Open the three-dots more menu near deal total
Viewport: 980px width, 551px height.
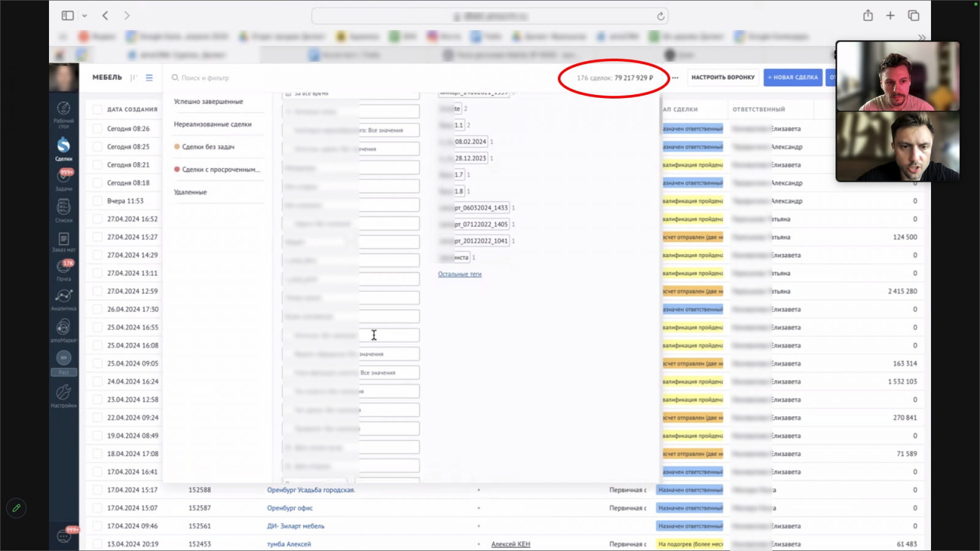tap(675, 78)
